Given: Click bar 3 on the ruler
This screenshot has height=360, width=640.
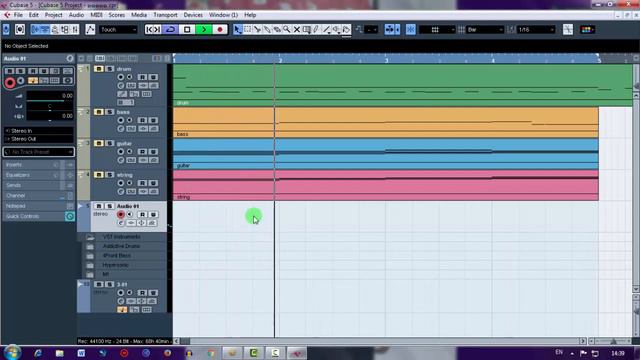Looking at the screenshot, I should 386,60.
